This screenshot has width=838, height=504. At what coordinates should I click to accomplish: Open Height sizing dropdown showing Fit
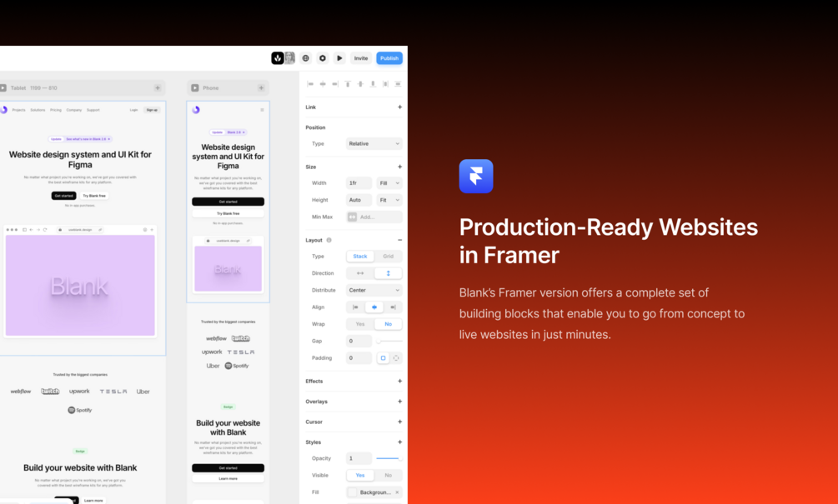pyautogui.click(x=389, y=200)
